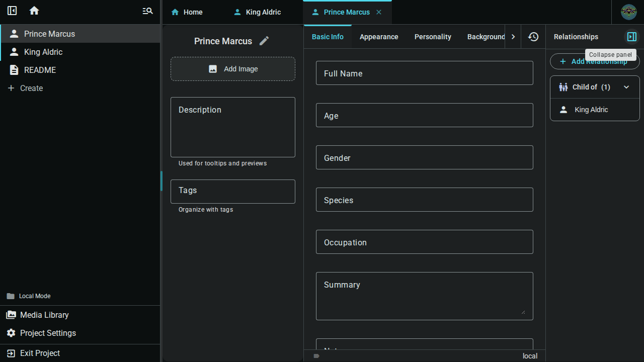644x362 pixels.
Task: Click Add Image upload area
Action: pos(233,69)
